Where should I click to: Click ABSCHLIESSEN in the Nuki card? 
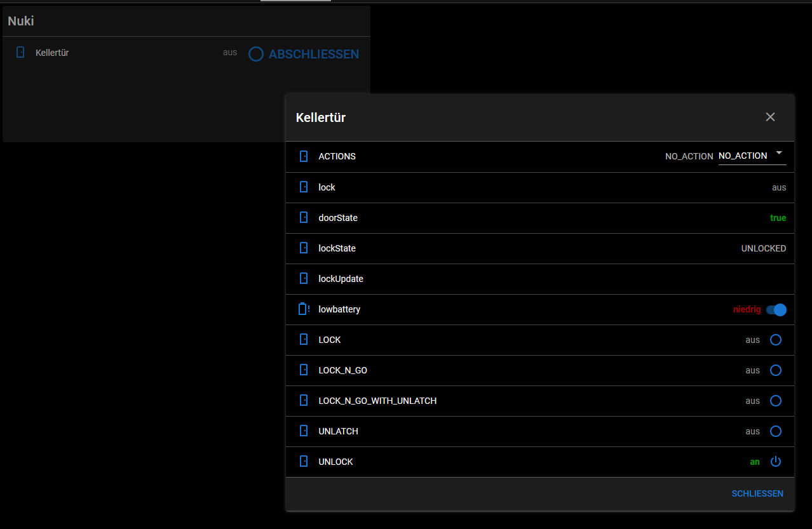tap(304, 55)
